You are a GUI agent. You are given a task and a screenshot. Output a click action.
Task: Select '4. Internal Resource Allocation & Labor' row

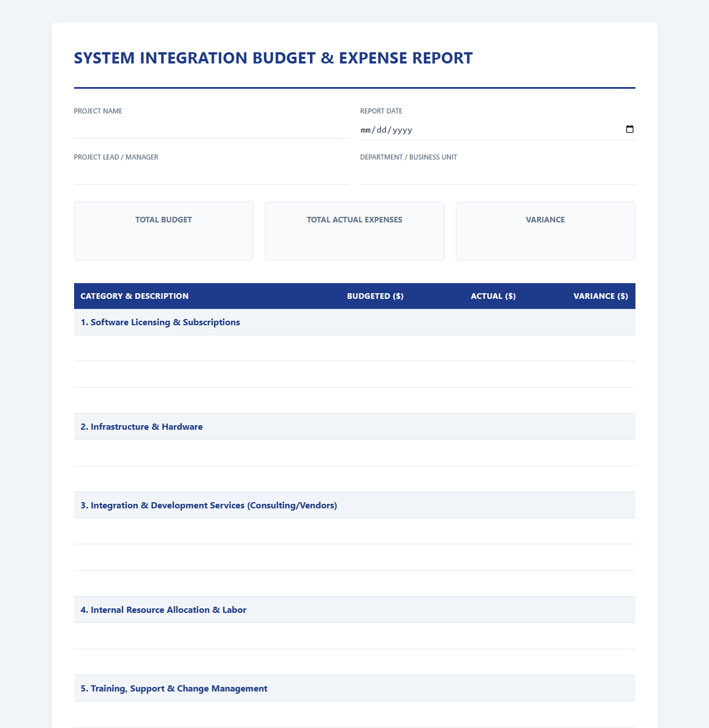click(355, 610)
